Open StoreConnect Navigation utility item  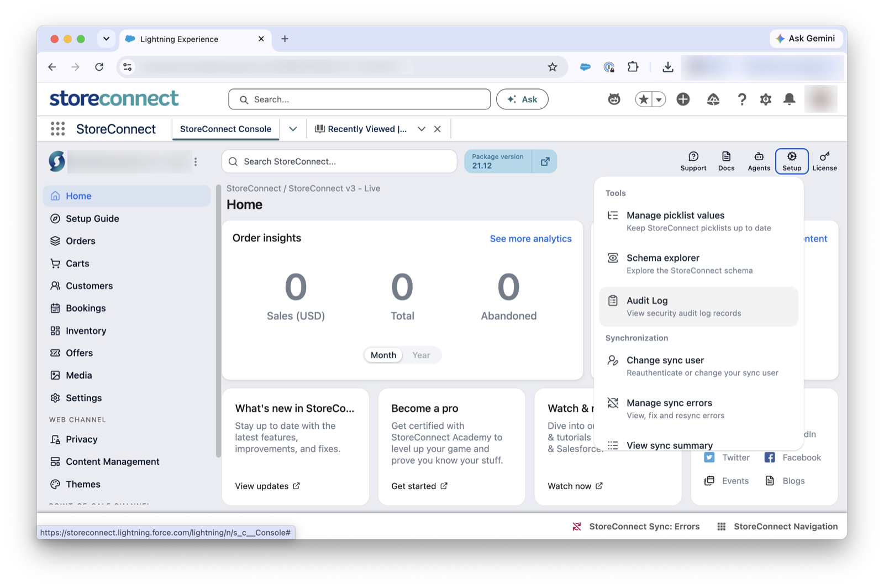(777, 526)
